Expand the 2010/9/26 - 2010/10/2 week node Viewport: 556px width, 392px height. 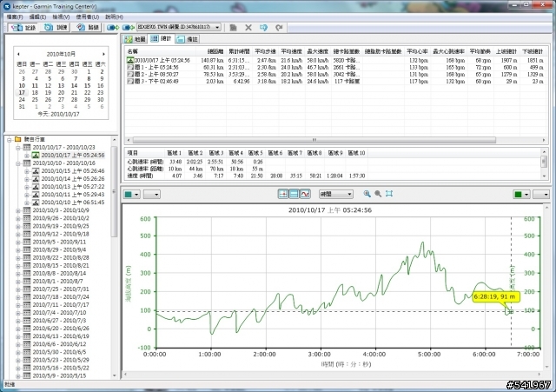[x=18, y=218]
